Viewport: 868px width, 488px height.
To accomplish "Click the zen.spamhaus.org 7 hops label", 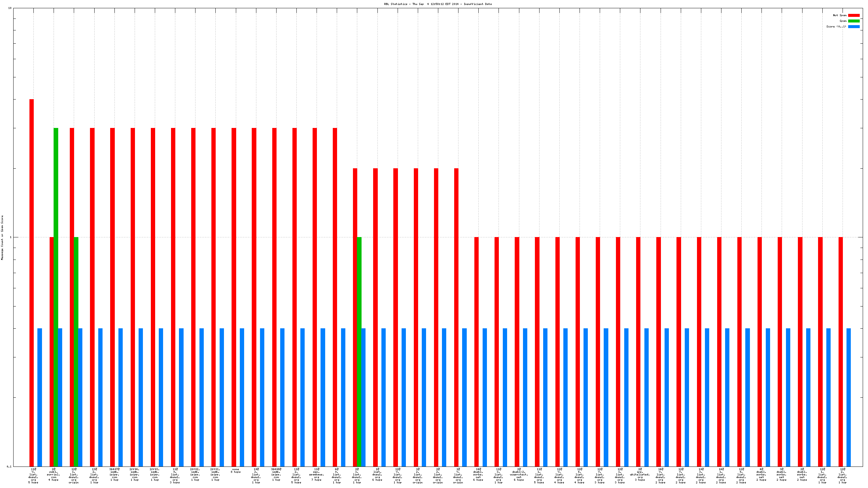I will pos(316,474).
